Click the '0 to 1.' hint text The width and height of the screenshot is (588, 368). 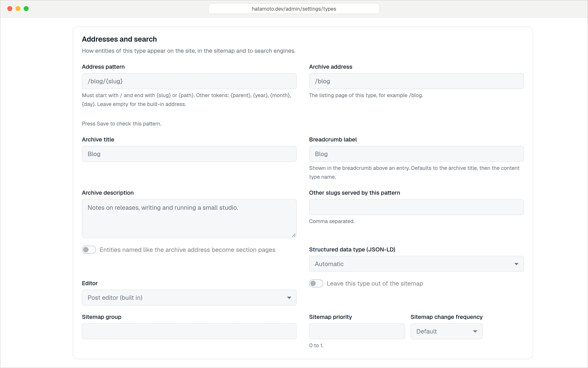(316, 345)
